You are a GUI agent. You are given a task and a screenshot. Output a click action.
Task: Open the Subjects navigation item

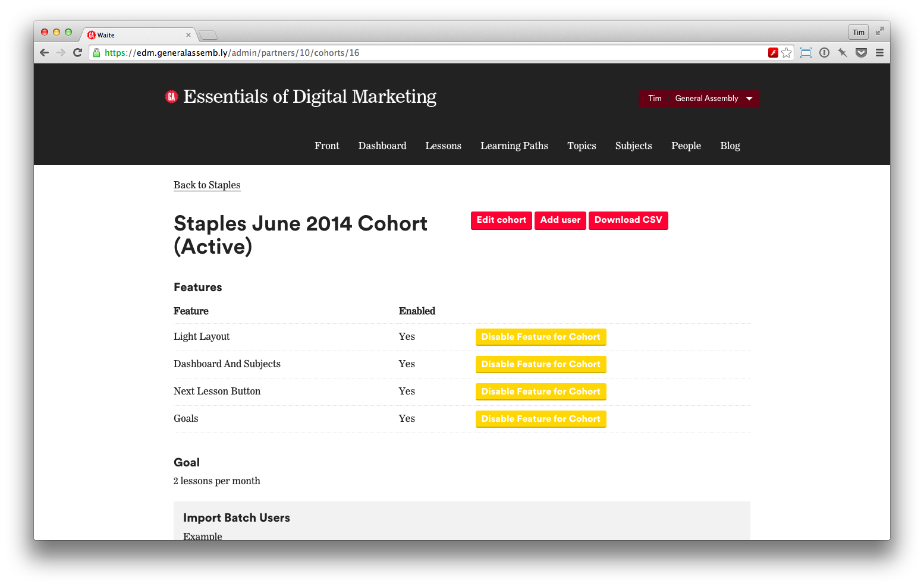pyautogui.click(x=634, y=146)
